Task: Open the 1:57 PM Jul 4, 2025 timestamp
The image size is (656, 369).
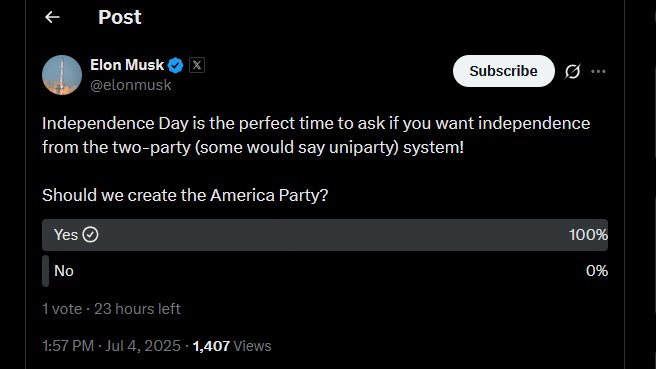Action: 111,346
